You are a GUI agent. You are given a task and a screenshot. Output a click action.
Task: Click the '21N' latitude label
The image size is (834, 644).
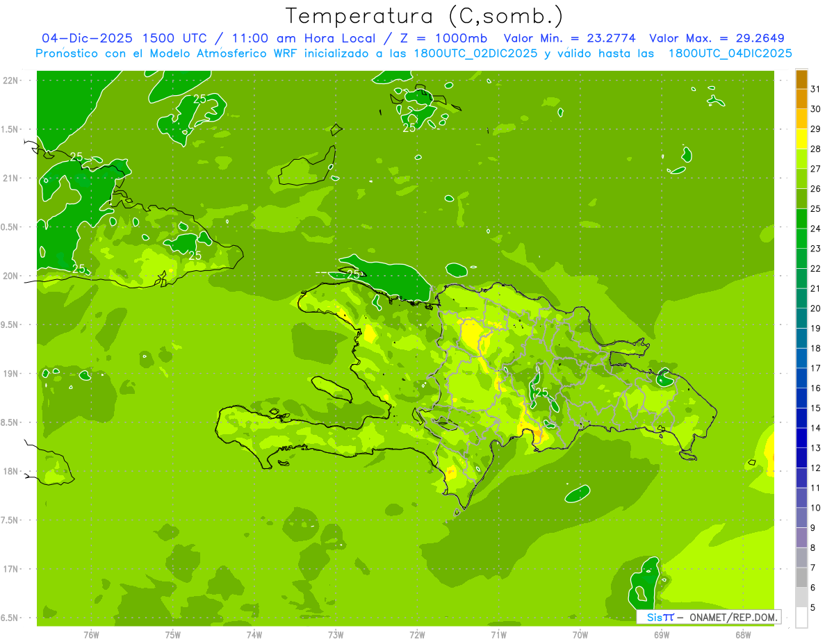(x=11, y=178)
